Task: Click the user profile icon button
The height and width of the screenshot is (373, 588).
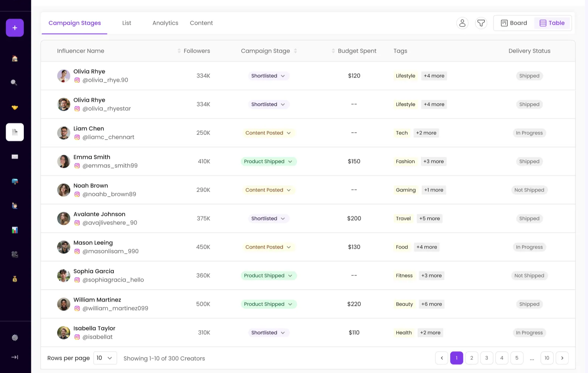Action: (x=462, y=23)
